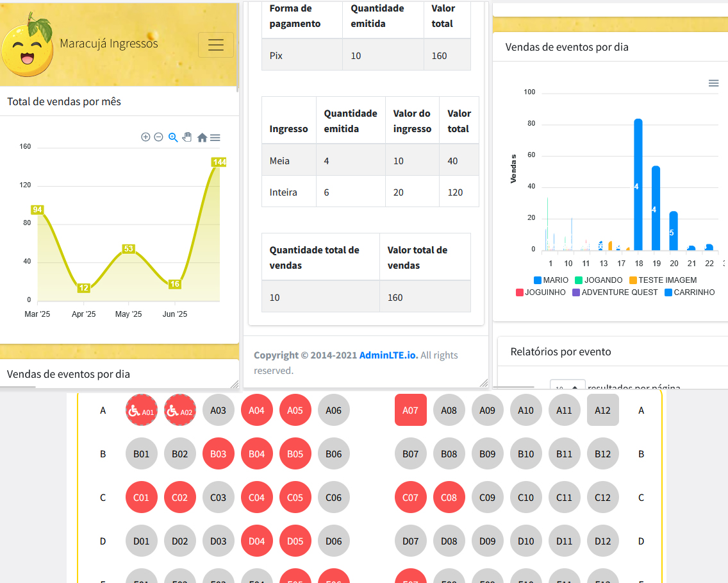The width and height of the screenshot is (728, 583).
Task: Toggle the MARIO series in chart legend
Action: tap(551, 280)
